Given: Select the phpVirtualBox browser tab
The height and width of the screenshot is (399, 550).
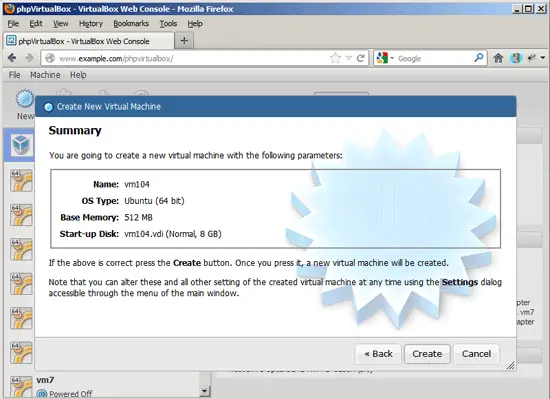Looking at the screenshot, I should coord(89,41).
